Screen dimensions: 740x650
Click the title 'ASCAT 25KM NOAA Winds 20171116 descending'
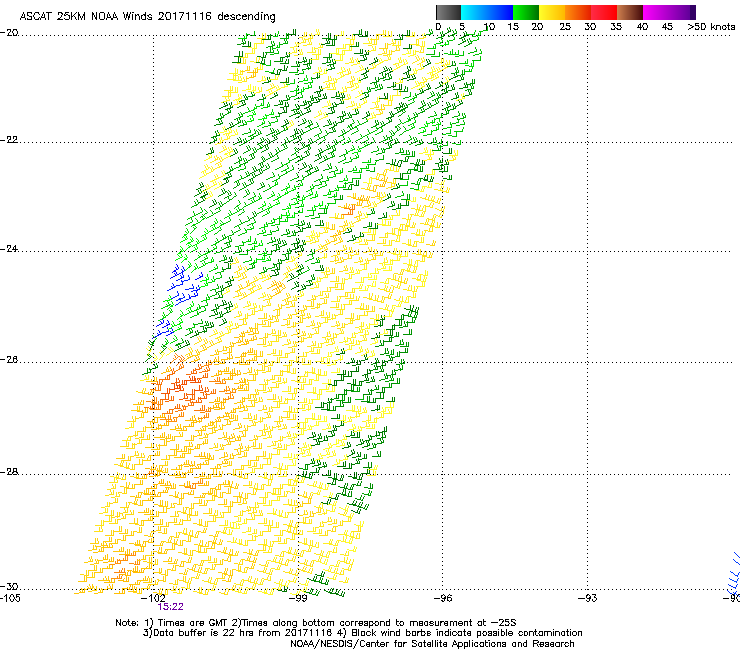tap(147, 17)
